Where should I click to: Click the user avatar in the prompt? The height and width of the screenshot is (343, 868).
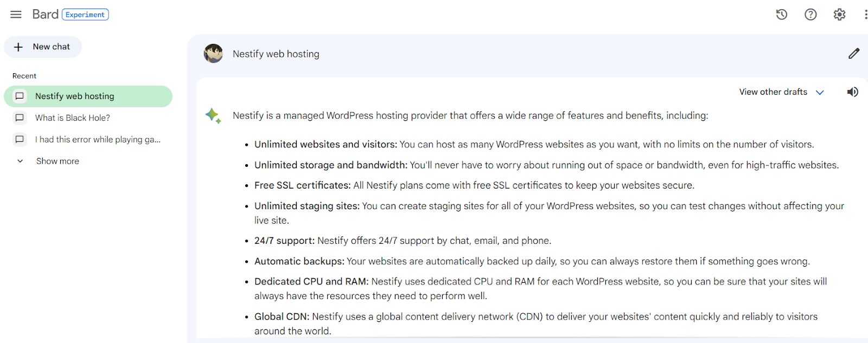[x=213, y=54]
